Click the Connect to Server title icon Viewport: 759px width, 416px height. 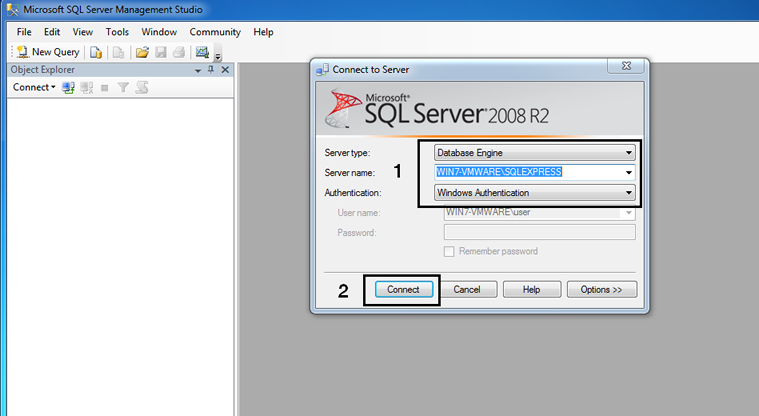pyautogui.click(x=322, y=70)
